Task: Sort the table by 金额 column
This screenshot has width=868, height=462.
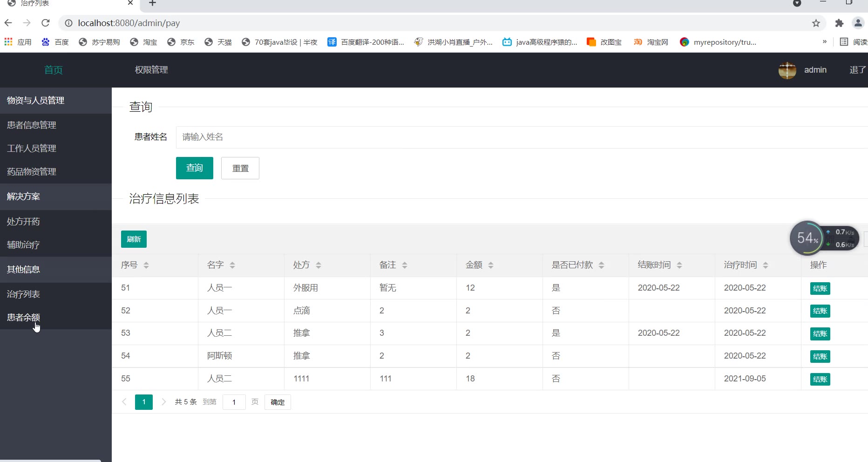Action: pyautogui.click(x=491, y=265)
